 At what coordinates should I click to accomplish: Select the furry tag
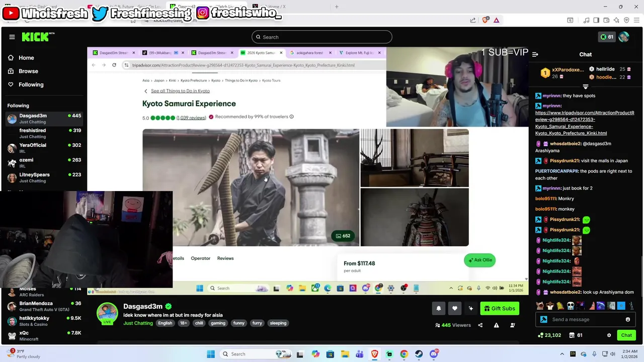click(x=257, y=323)
